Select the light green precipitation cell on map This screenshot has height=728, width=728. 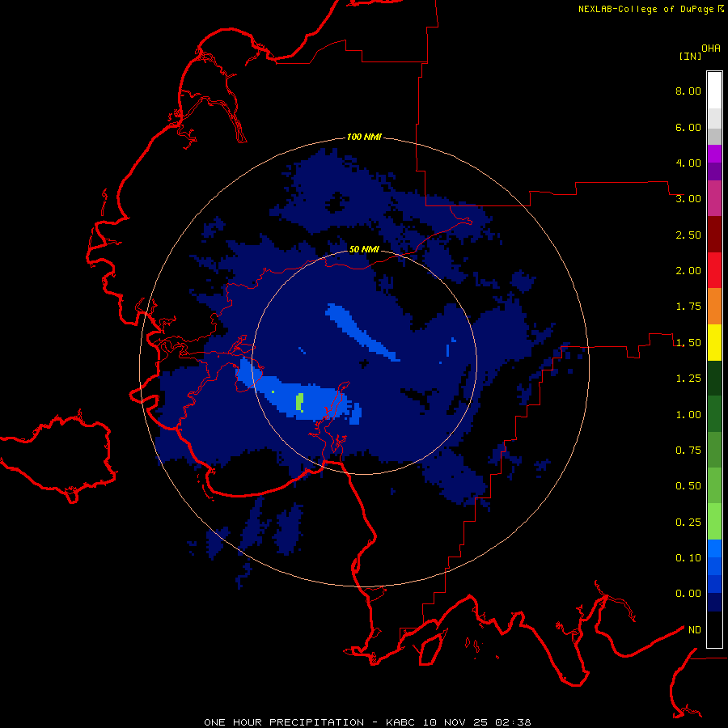pos(300,401)
